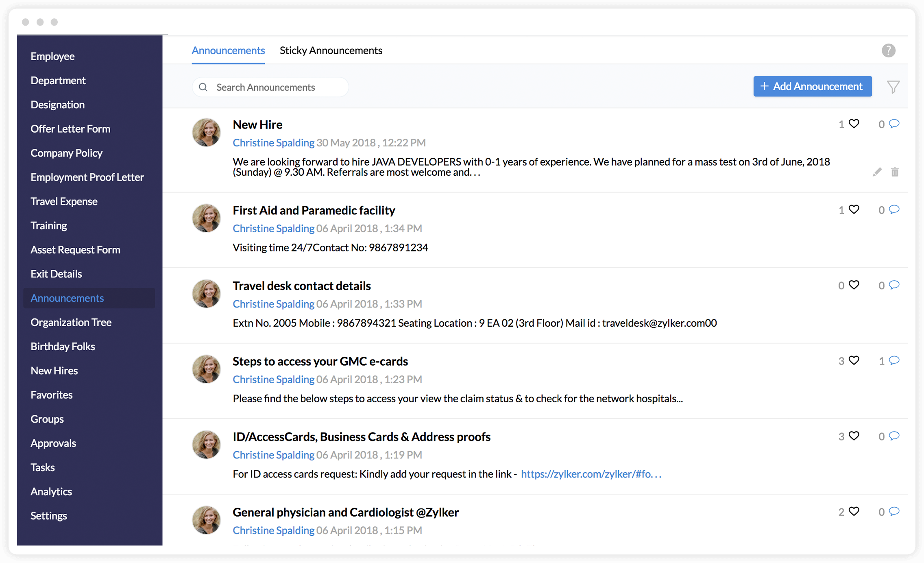Viewport: 924px width, 563px height.
Task: Click the Add Announcement button
Action: pos(812,86)
